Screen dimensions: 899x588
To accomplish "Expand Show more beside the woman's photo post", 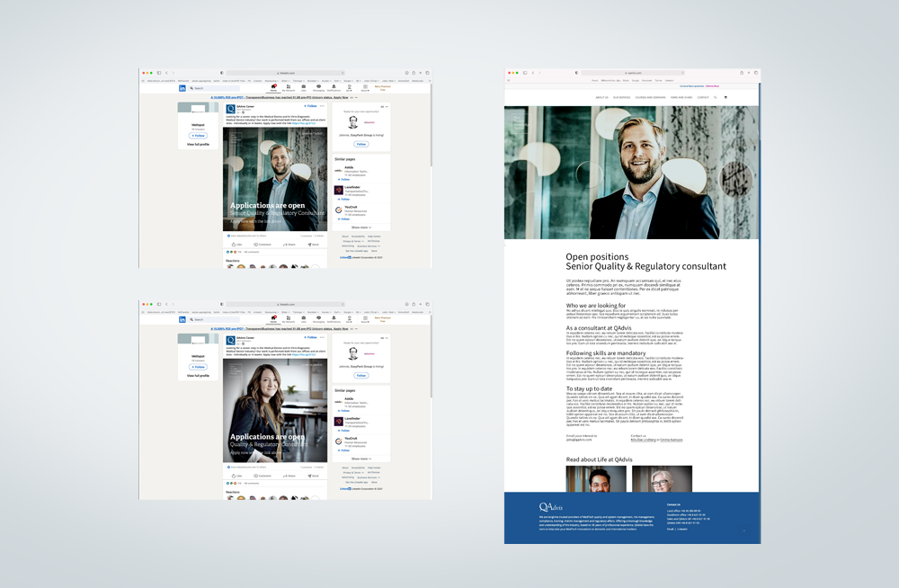I will 361,459.
